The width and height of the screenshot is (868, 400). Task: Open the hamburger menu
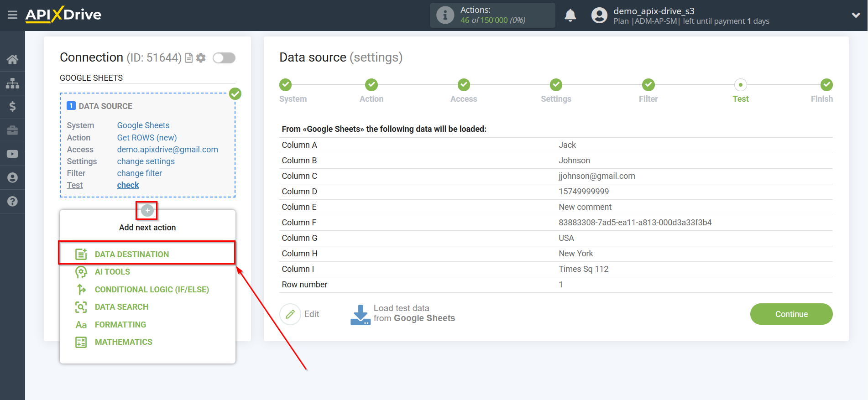pyautogui.click(x=12, y=15)
